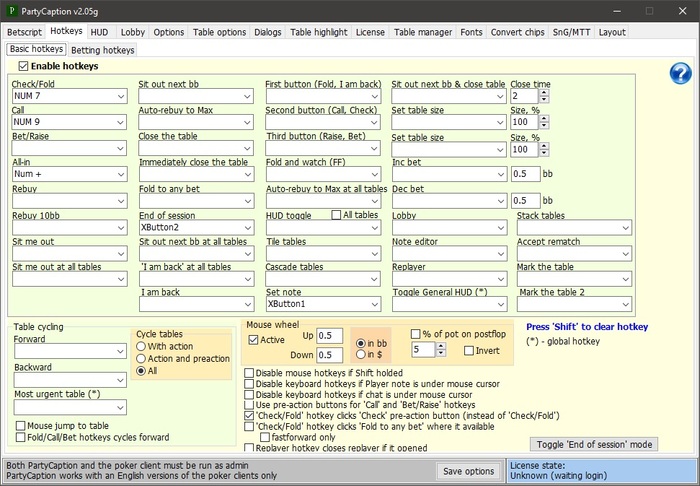Check the HUD toggle All tables box
The width and height of the screenshot is (700, 486).
pyautogui.click(x=336, y=215)
